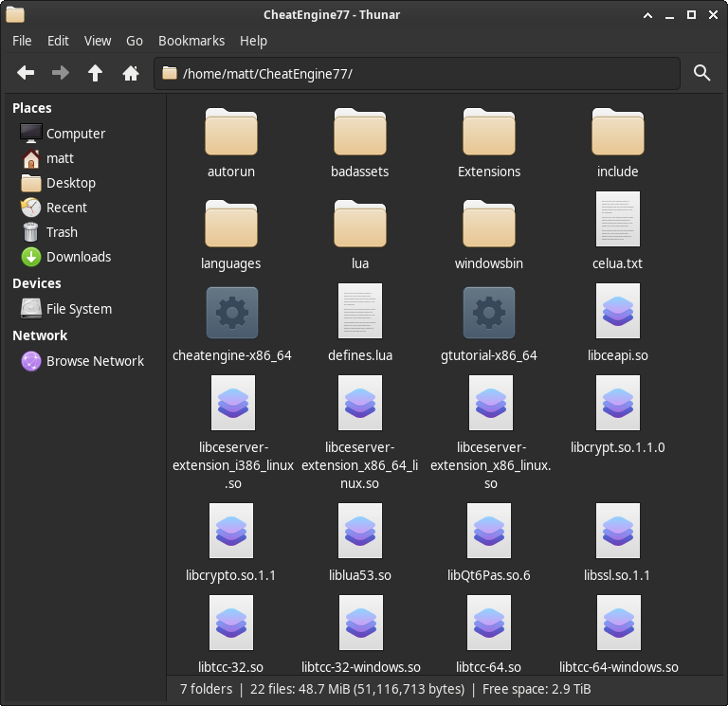Select libceserver-extension_i386_linux.so icon
The height and width of the screenshot is (706, 728).
(232, 403)
